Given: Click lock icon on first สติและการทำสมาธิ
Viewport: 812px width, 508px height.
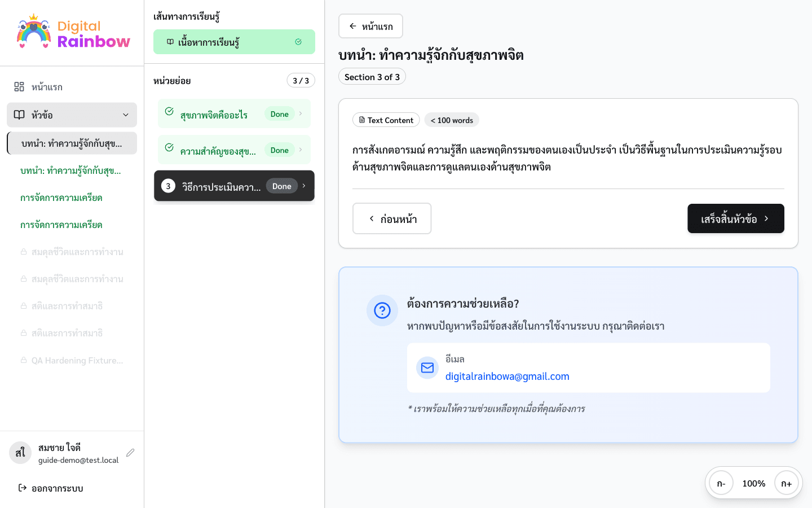Looking at the screenshot, I should 24,306.
